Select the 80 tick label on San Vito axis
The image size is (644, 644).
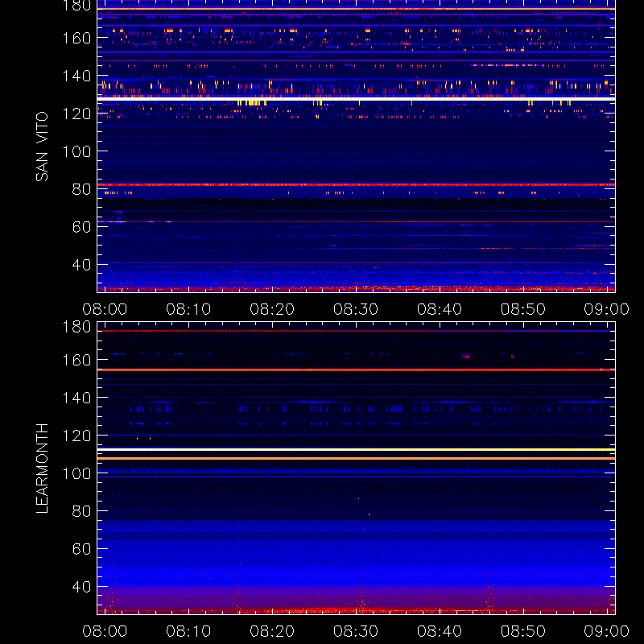(82, 189)
